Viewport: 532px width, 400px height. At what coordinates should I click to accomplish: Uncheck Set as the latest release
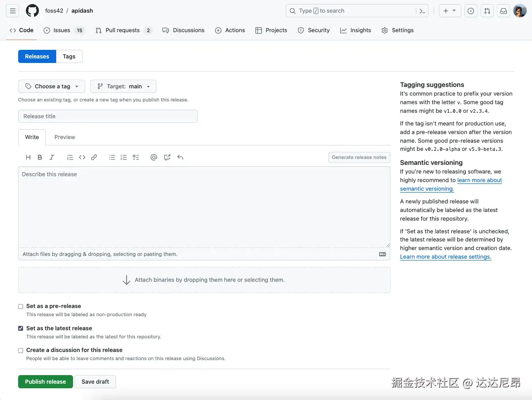point(21,328)
